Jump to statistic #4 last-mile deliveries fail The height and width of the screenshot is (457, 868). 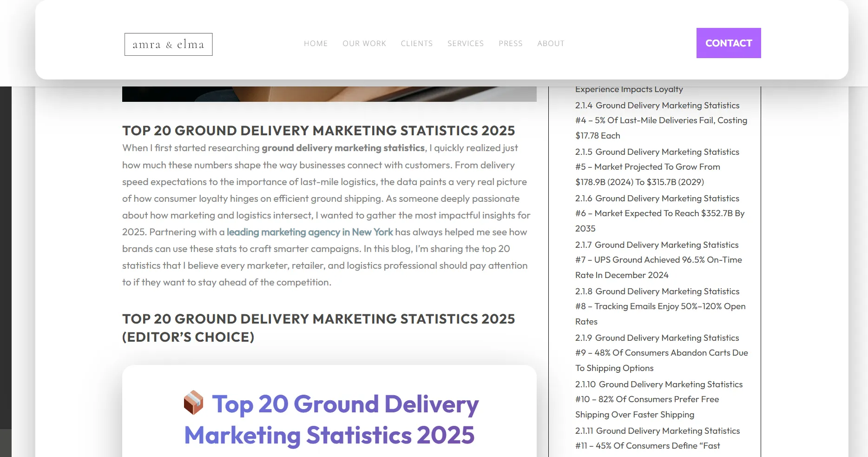click(661, 120)
